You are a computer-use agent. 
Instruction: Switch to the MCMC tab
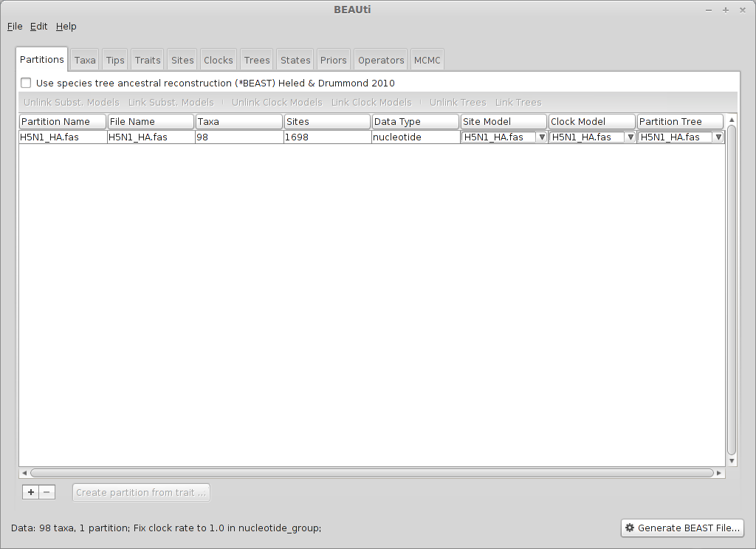click(427, 61)
